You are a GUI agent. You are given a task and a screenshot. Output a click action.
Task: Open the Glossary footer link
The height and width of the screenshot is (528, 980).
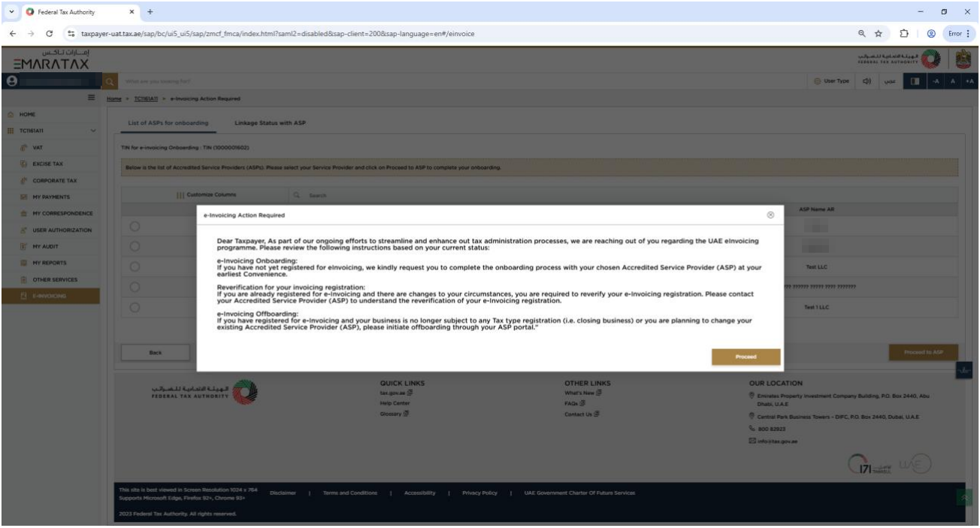pos(395,414)
